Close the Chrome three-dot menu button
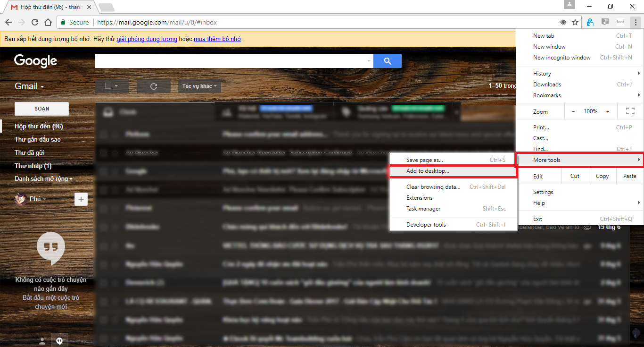The width and height of the screenshot is (644, 347). click(x=636, y=22)
